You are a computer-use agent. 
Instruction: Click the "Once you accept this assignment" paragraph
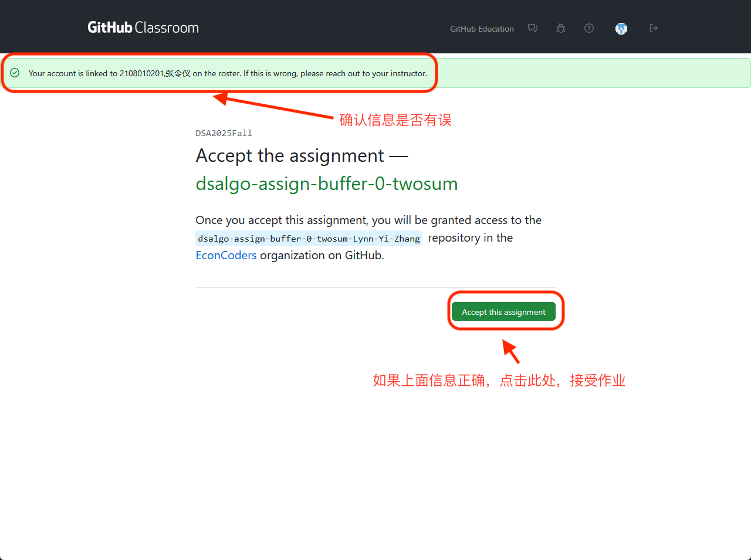point(368,220)
